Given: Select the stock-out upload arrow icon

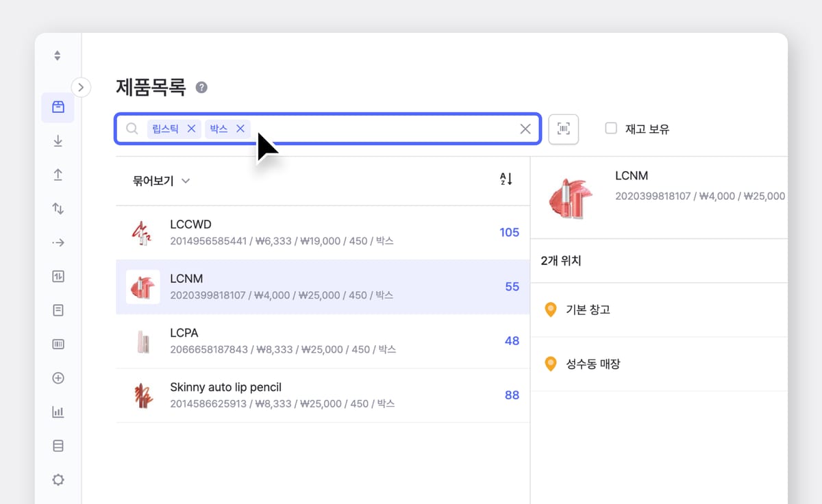Looking at the screenshot, I should (x=58, y=175).
